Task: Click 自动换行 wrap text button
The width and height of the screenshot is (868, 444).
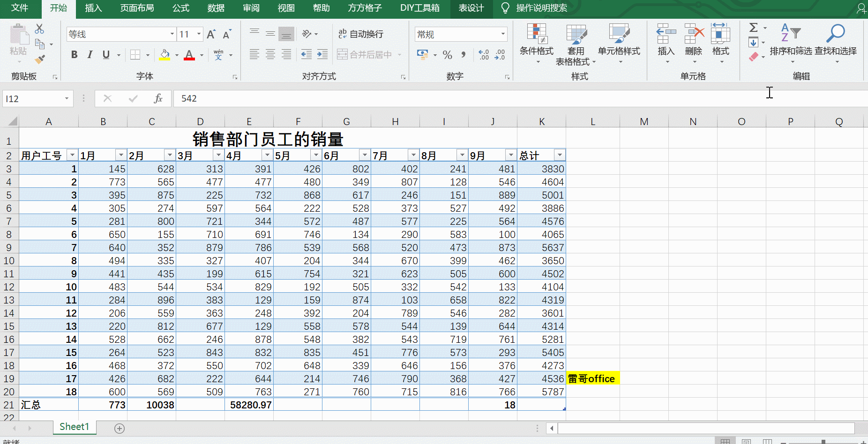Action: [x=361, y=34]
